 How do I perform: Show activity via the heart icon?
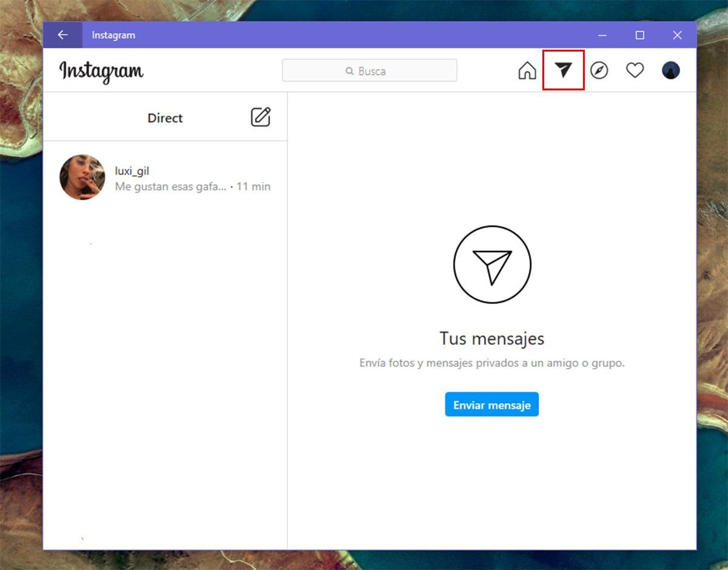[x=635, y=71]
